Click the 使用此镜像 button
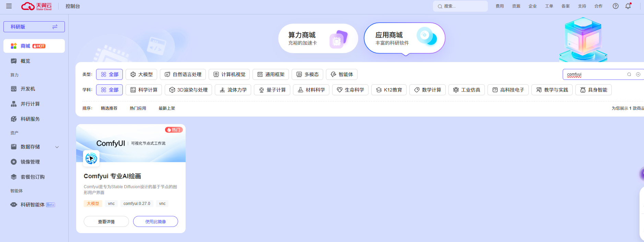Image resolution: width=644 pixels, height=242 pixels. pyautogui.click(x=155, y=221)
